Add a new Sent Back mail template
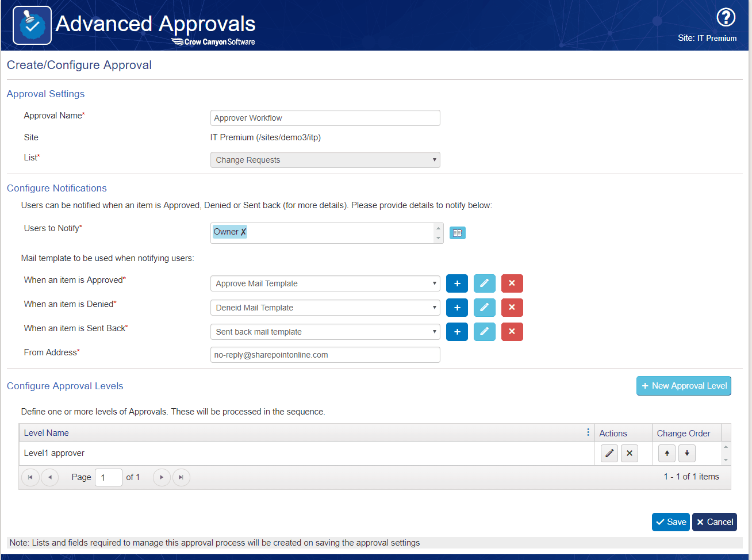 click(457, 332)
